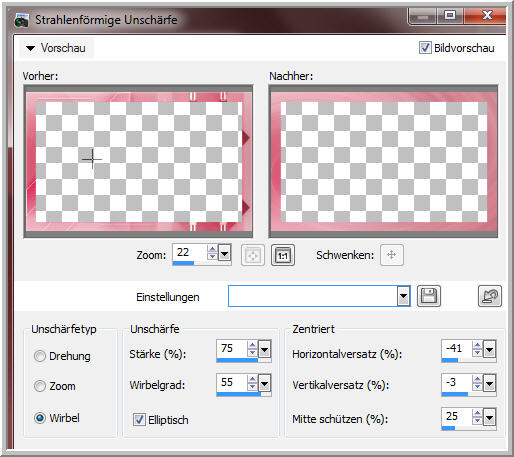
Task: Collapse the Vorschau preview section
Action: [31, 48]
